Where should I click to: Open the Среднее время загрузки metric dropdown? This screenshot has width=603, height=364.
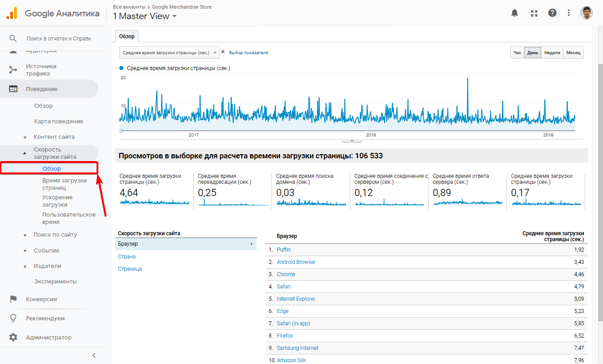pos(169,53)
